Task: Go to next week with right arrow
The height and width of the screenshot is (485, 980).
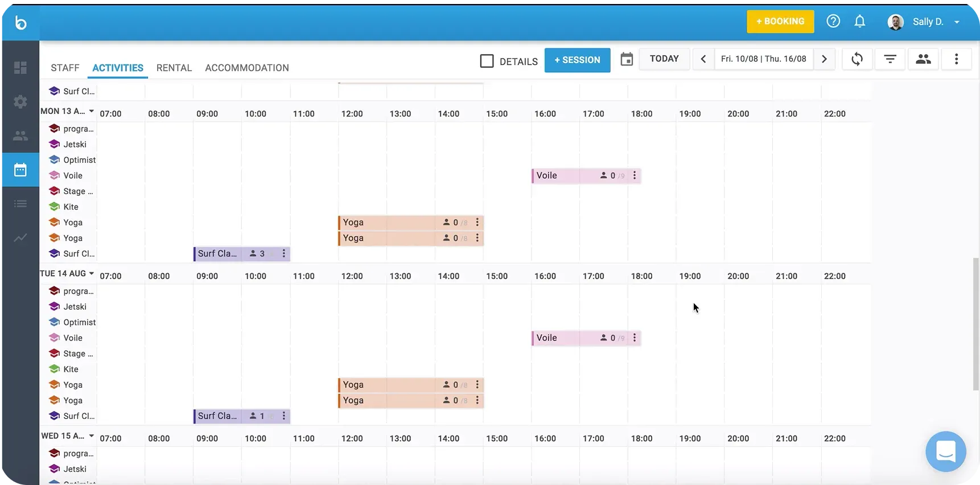Action: [823, 59]
